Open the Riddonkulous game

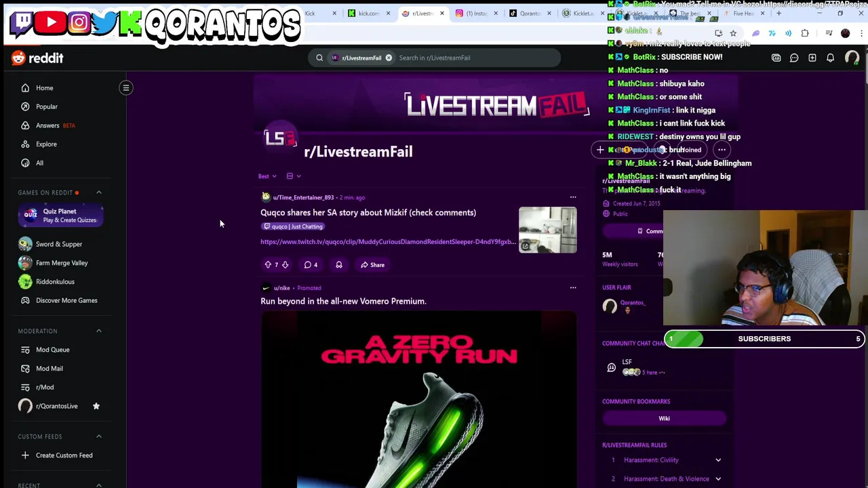click(x=54, y=281)
